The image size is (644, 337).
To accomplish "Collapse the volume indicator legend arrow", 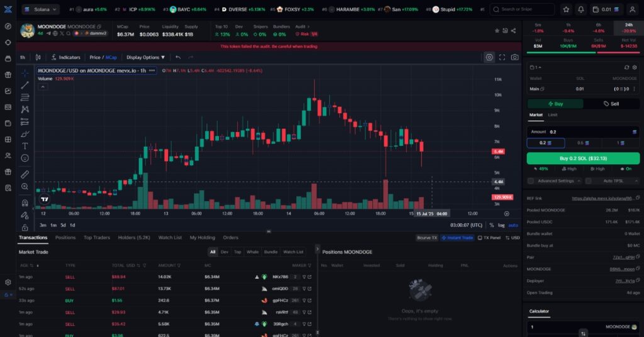I will [43, 87].
